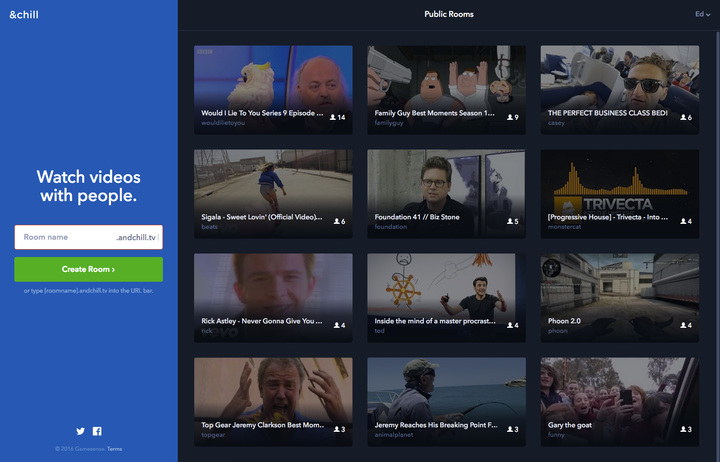This screenshot has height=462, width=720.
Task: Click the beats room name
Action: pyautogui.click(x=209, y=227)
